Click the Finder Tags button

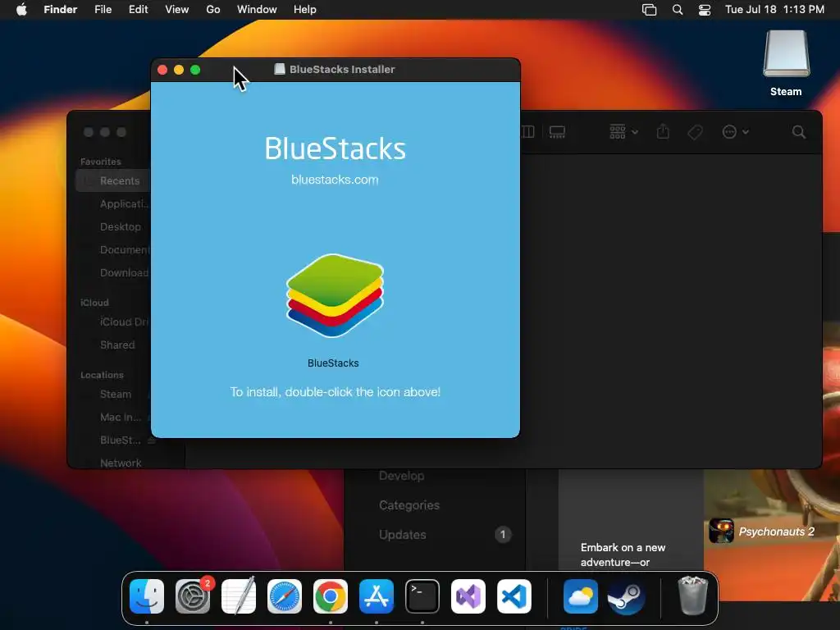(696, 132)
